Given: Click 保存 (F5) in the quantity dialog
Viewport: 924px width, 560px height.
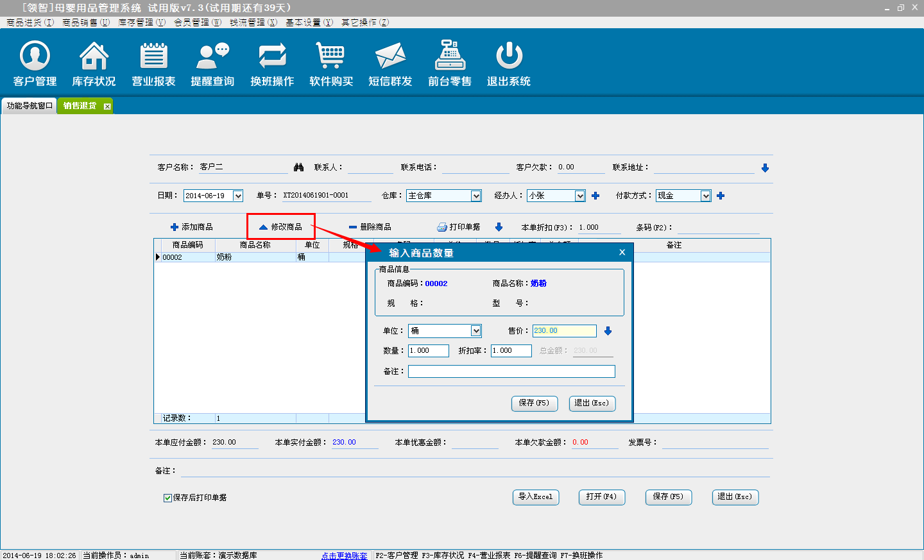Looking at the screenshot, I should [534, 403].
